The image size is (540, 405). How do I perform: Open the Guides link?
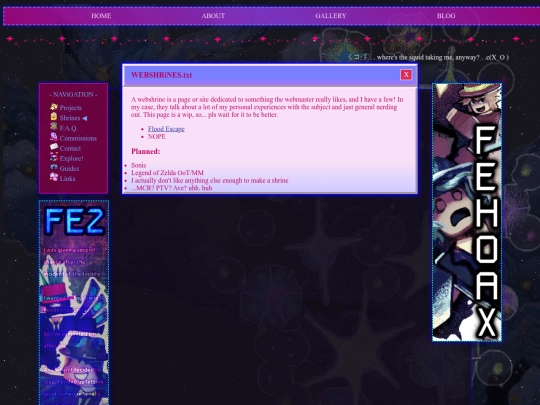click(x=69, y=168)
